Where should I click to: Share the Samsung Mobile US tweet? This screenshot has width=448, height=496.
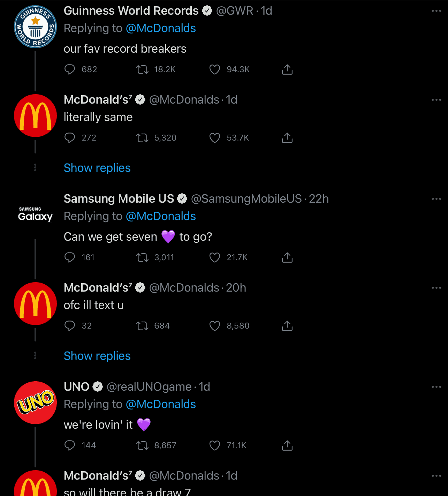[287, 257]
